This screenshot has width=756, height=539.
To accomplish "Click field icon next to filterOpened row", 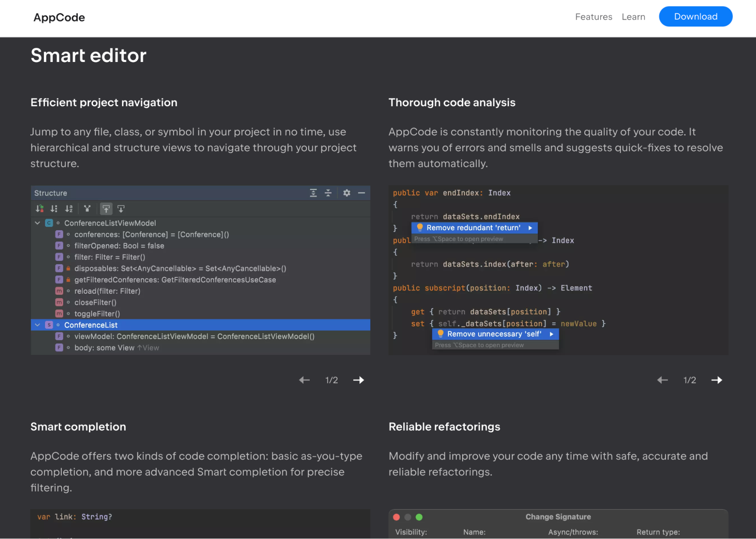I will (x=59, y=246).
